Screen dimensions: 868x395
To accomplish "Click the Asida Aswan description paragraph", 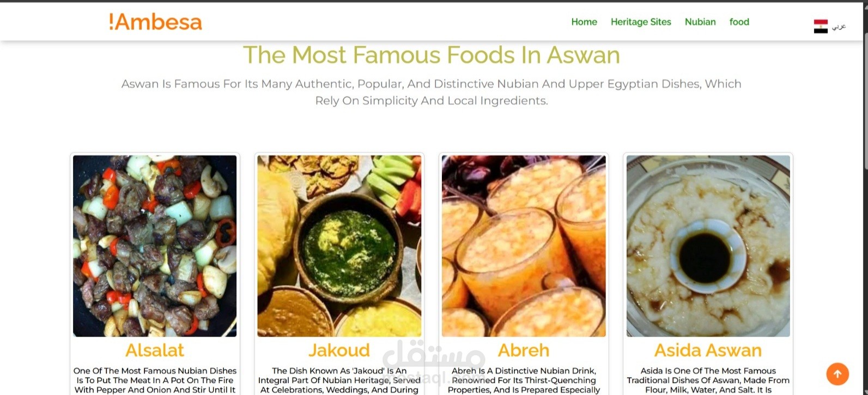I will (708, 380).
